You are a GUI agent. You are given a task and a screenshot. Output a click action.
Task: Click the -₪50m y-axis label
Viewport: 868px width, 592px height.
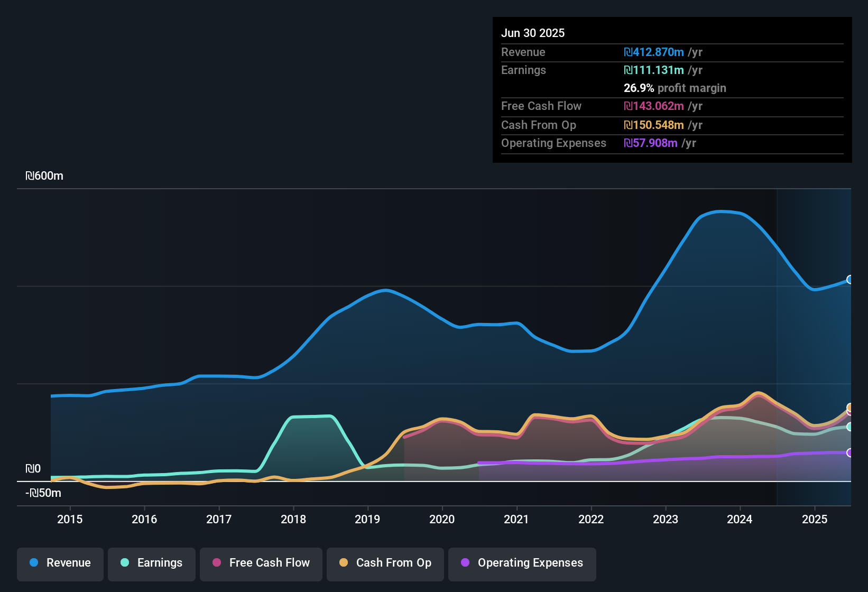point(43,493)
